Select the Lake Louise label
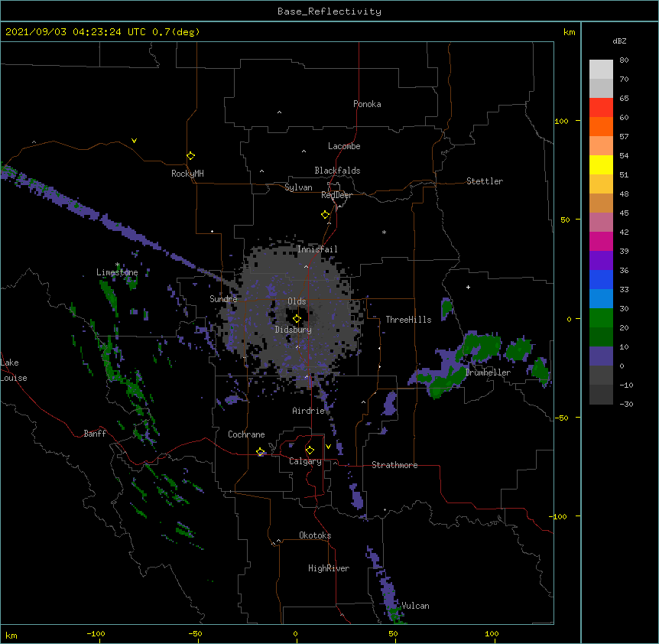Screen dimensions: 659x644 tap(14, 370)
